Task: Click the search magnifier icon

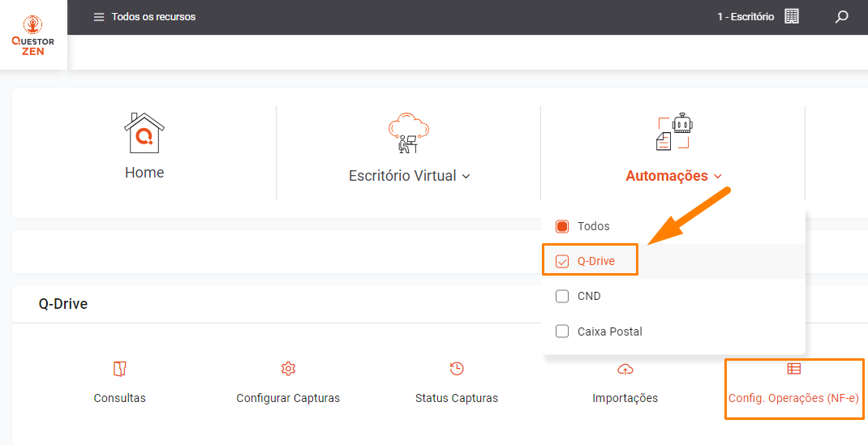Action: tap(841, 17)
